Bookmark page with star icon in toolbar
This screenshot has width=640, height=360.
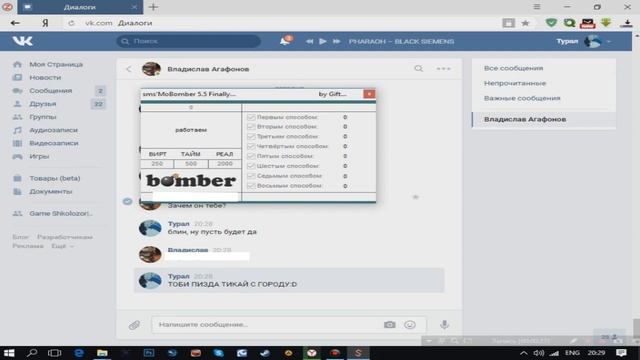[x=525, y=23]
